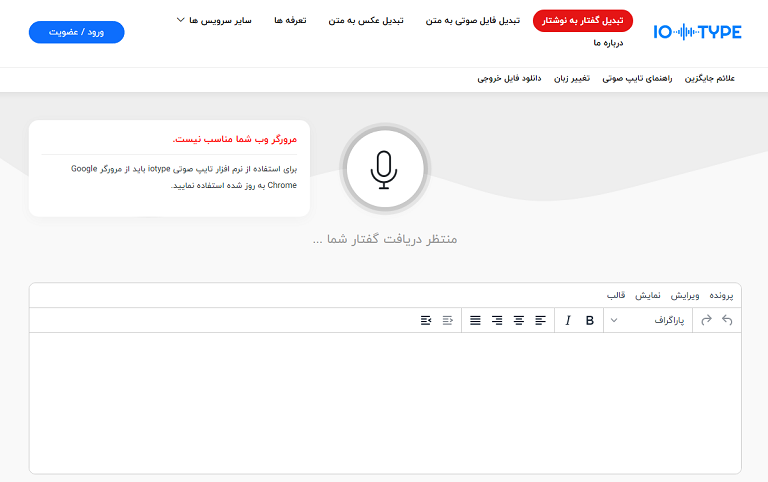This screenshot has height=482, width=768.
Task: Click the مرورگر وب شما مناسب نیست warning
Action: (235, 139)
